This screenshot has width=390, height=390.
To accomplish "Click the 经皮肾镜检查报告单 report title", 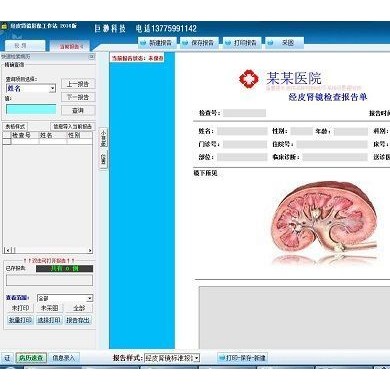I will coord(328,97).
